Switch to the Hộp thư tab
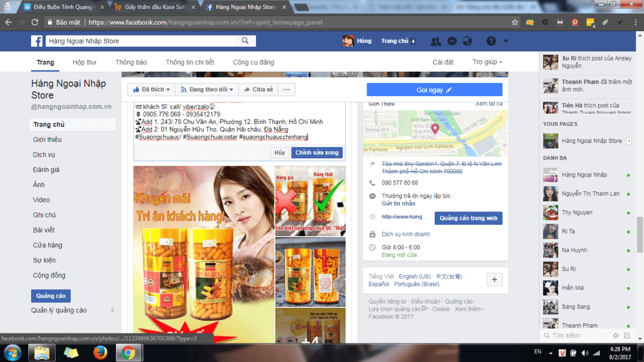Viewport: 644px width, 362px height. point(84,62)
